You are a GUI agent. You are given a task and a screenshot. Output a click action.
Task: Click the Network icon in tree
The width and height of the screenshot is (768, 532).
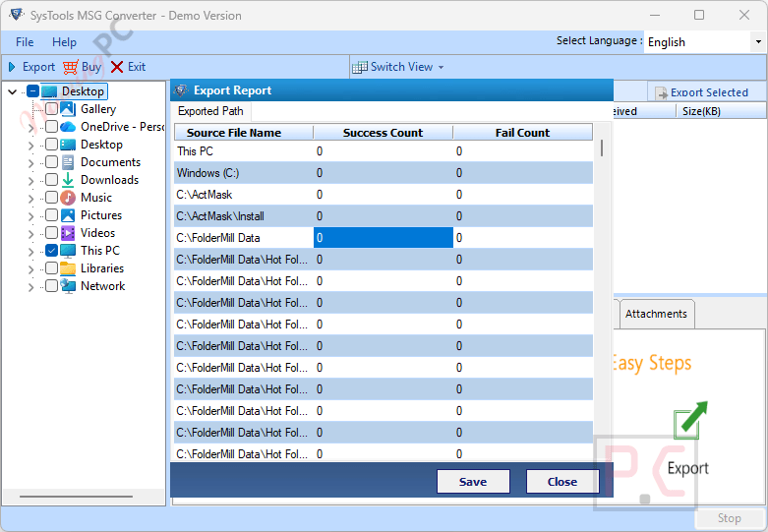68,285
